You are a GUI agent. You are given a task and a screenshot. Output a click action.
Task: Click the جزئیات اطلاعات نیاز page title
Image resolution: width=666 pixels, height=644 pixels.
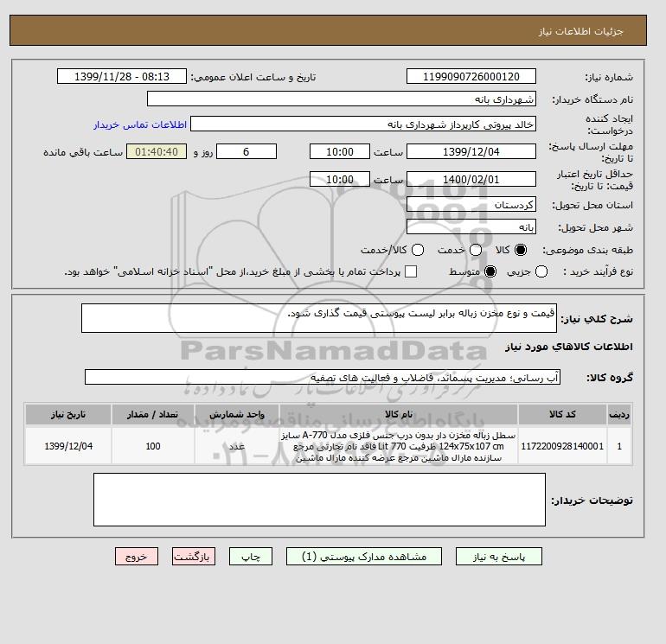tap(580, 31)
